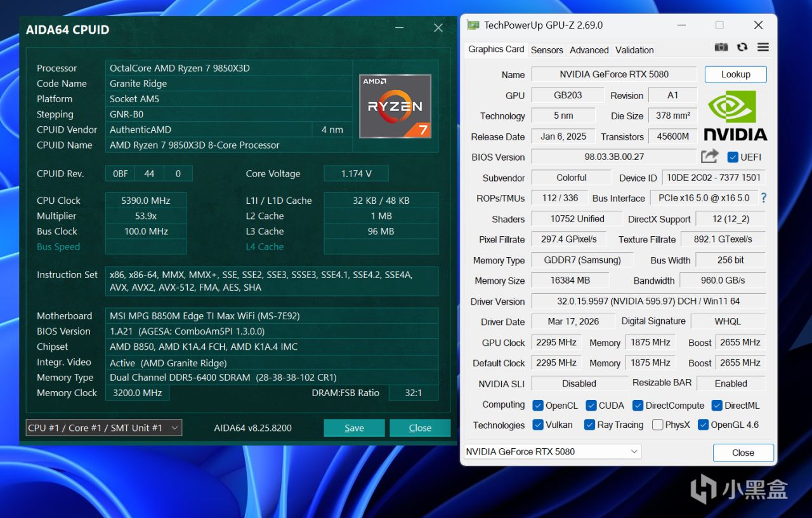Close AIDA64 CPUID with the title-bar X

click(x=438, y=29)
